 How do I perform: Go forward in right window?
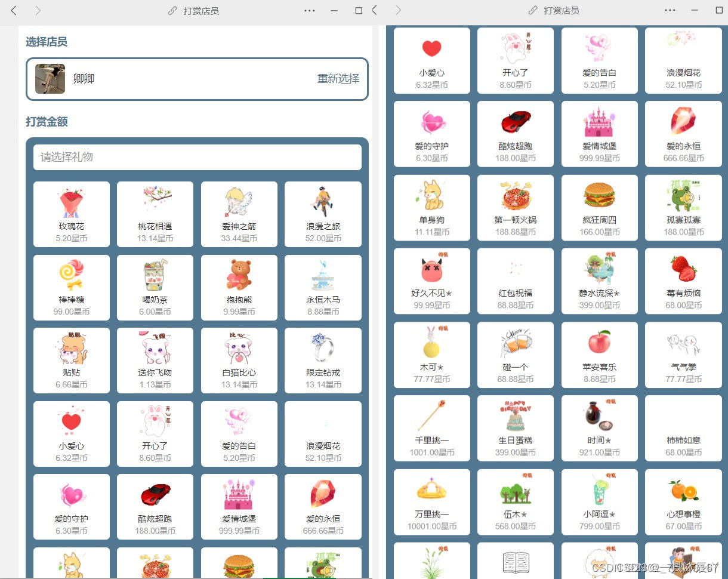coord(399,10)
